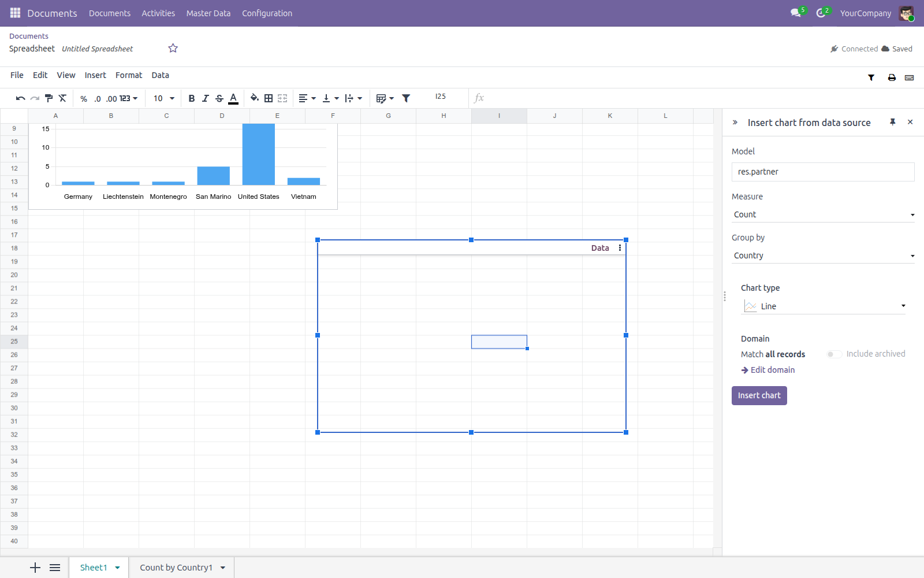This screenshot has height=578, width=924.
Task: Open the Chart type Line selector
Action: point(823,306)
